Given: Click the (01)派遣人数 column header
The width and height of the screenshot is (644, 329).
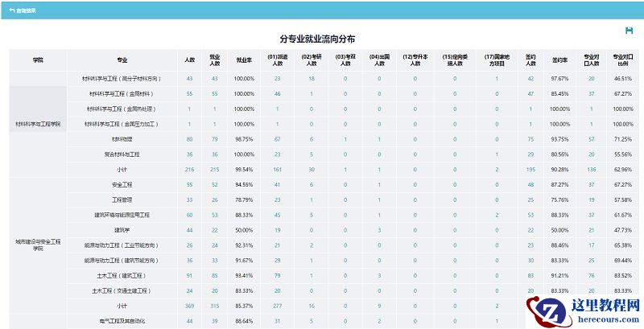Looking at the screenshot, I should point(277,60).
